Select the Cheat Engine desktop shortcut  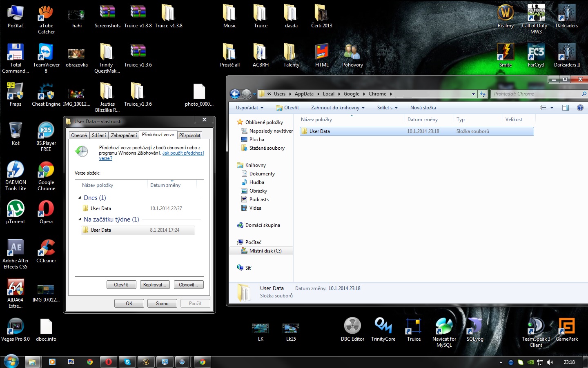(x=46, y=95)
